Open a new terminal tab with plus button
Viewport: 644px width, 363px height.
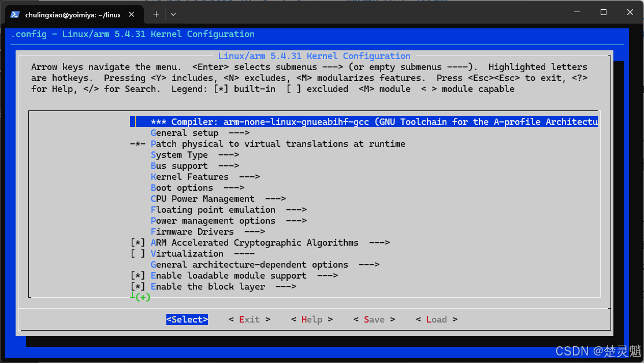(156, 14)
